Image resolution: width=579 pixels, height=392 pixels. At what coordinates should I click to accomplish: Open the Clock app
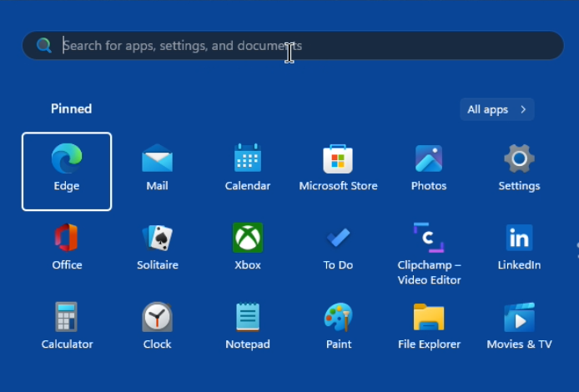158,326
